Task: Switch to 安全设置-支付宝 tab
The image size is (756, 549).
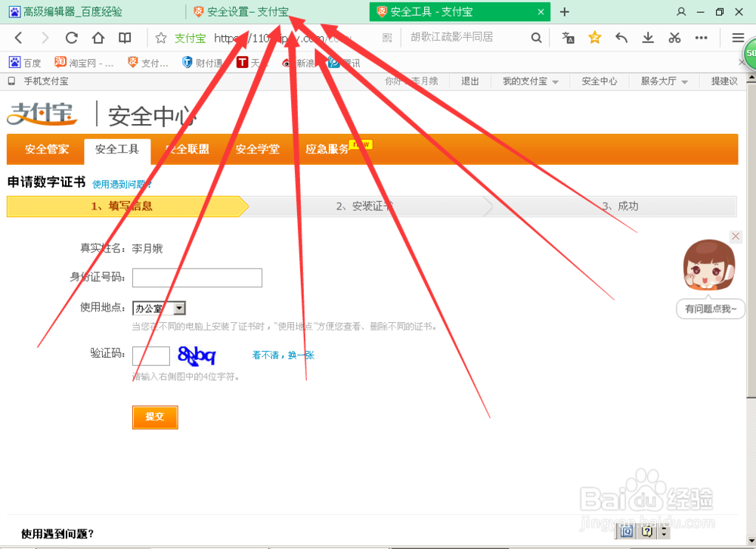Action: (241, 11)
